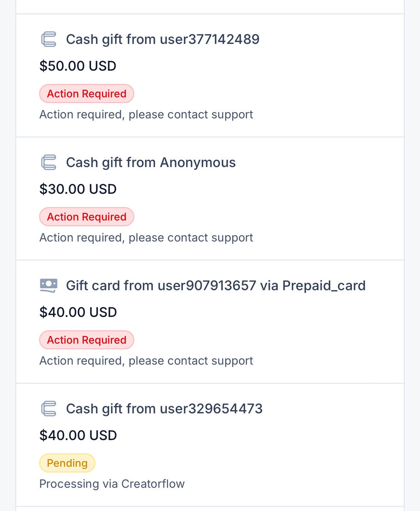The image size is (420, 511).
Task: Open Gift card via Prepaid_card title
Action: click(x=216, y=285)
